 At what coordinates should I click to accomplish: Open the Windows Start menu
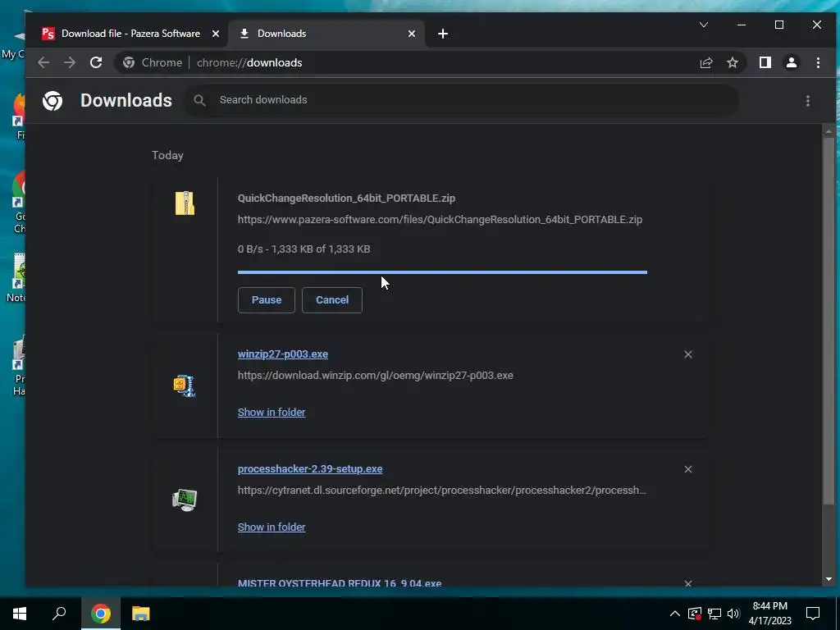(20, 614)
